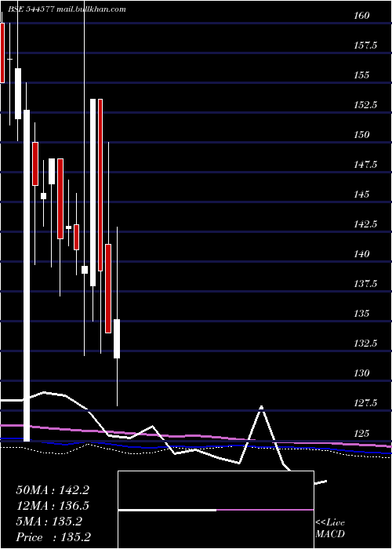Click the 130 price axis label
Viewport: 392px width, 549px height.
[x=361, y=373]
